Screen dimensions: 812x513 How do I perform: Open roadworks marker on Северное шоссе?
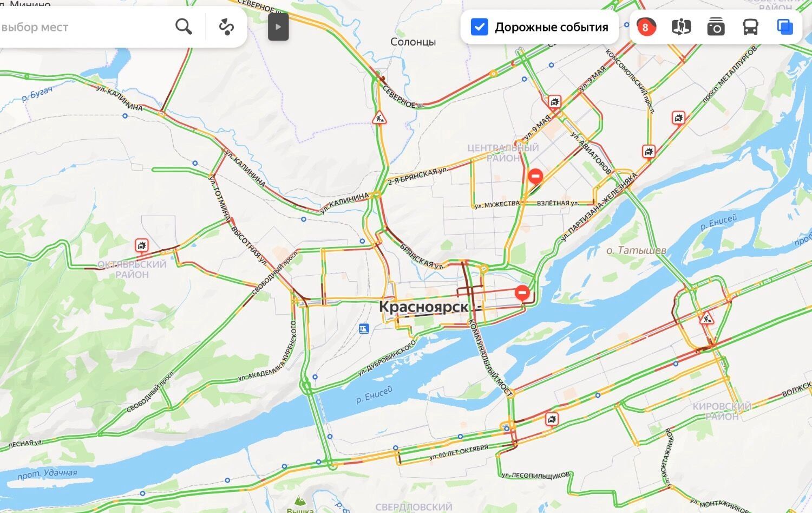click(379, 117)
